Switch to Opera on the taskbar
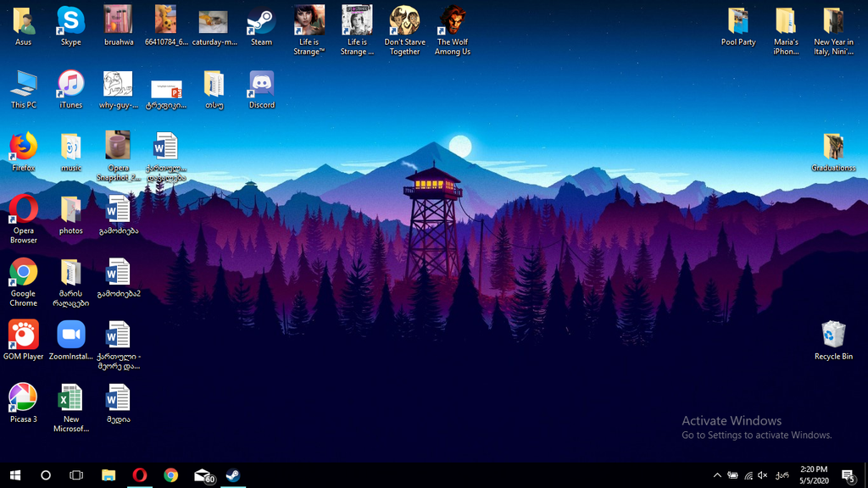 click(x=140, y=475)
